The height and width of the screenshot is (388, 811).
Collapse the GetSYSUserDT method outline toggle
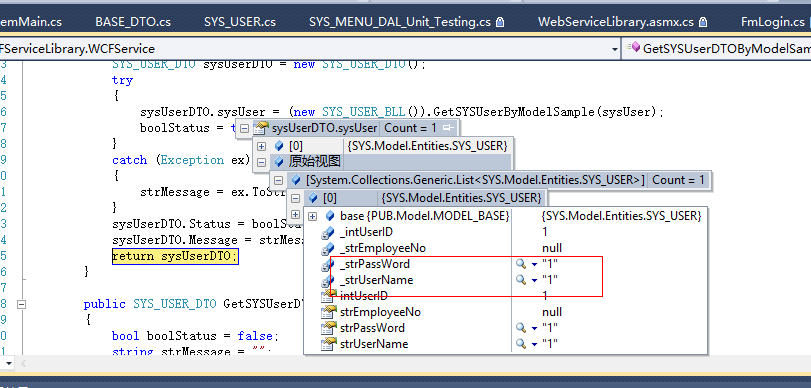[21, 304]
